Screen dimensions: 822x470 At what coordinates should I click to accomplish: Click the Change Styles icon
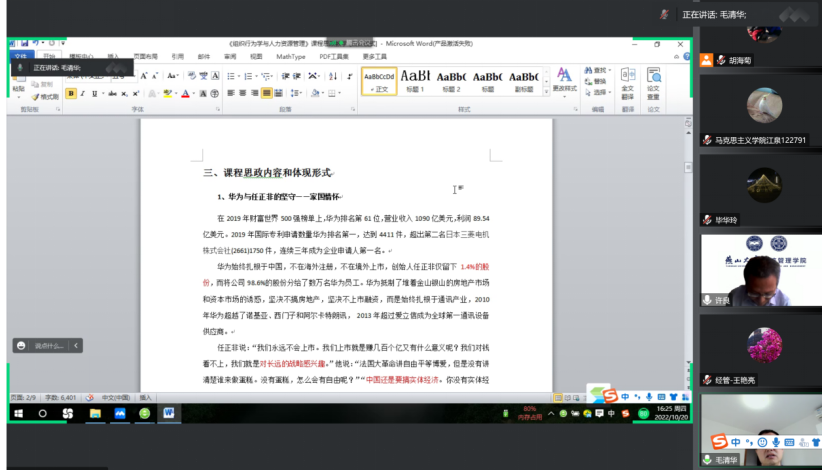[564, 80]
